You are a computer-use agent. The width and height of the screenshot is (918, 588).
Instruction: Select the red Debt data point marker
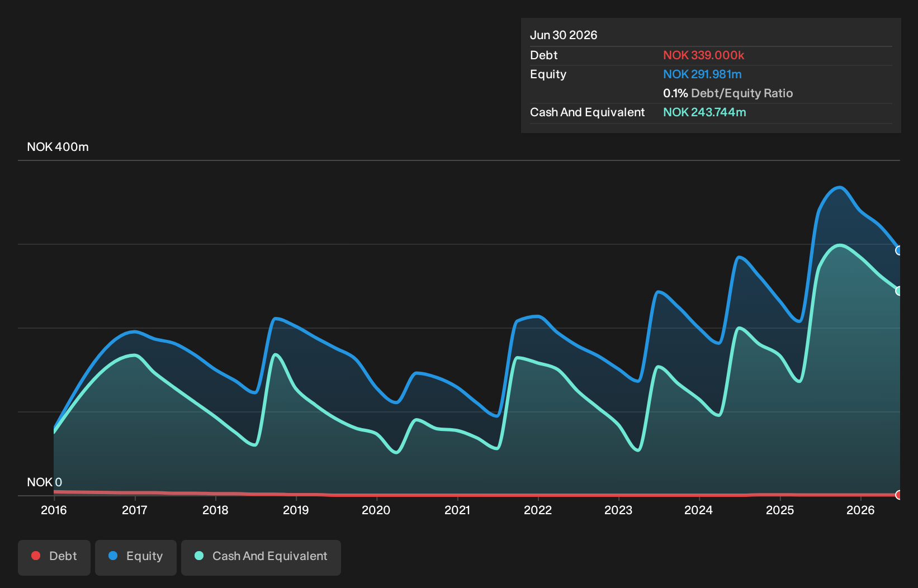coord(899,495)
